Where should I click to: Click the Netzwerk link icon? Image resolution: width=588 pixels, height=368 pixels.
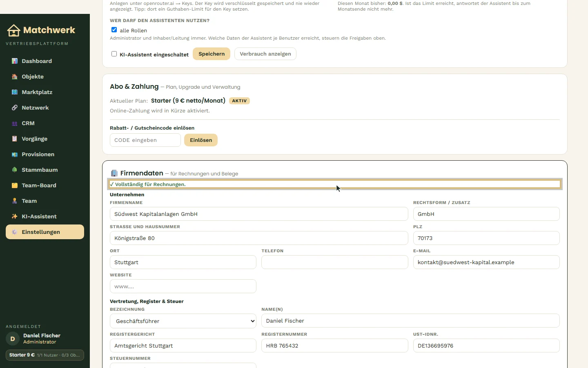15,108
